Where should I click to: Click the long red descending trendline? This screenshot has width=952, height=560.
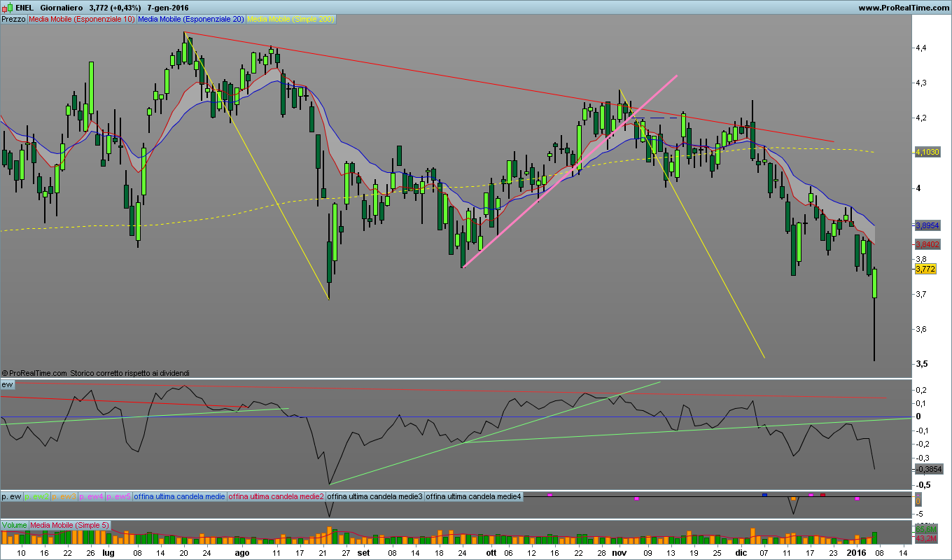click(x=508, y=87)
